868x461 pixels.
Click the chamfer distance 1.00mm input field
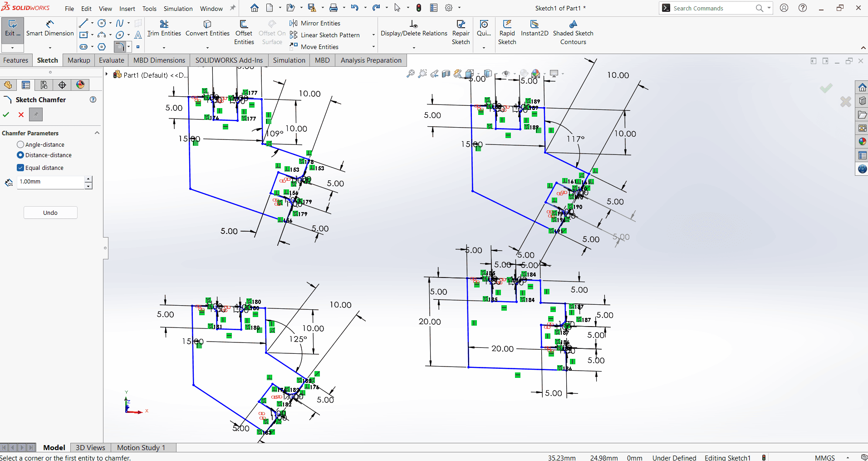[51, 182]
